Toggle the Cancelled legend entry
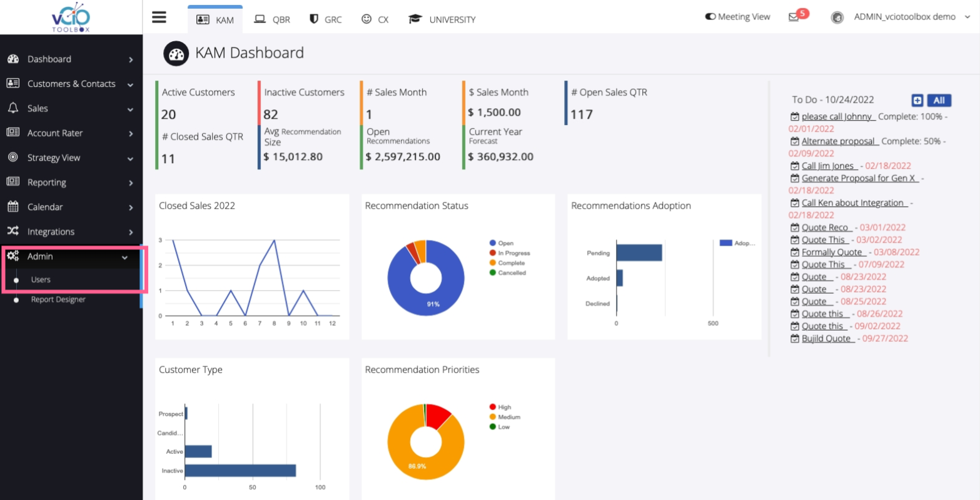 508,272
